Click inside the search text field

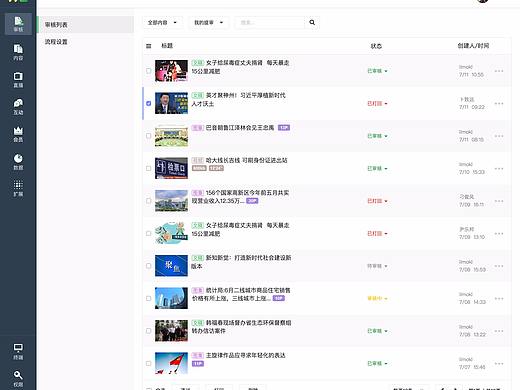pyautogui.click(x=270, y=22)
